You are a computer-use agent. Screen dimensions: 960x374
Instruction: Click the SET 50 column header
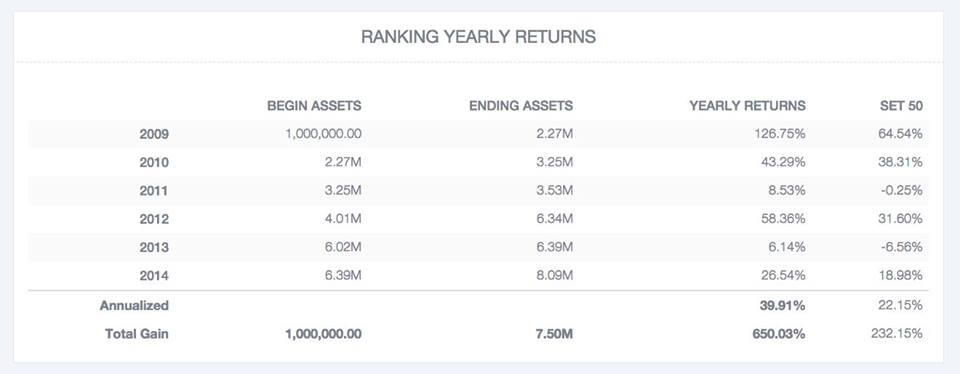pyautogui.click(x=901, y=106)
